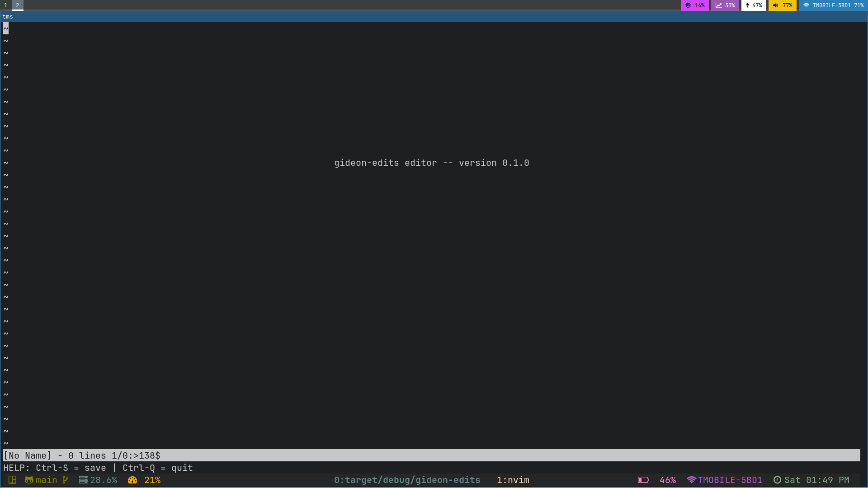Click the gauge icon next to 21%

132,480
